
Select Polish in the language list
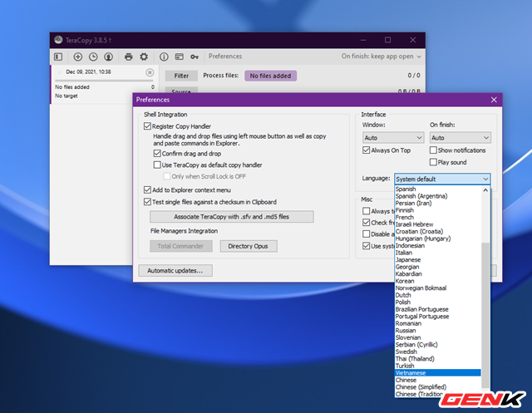point(438,302)
